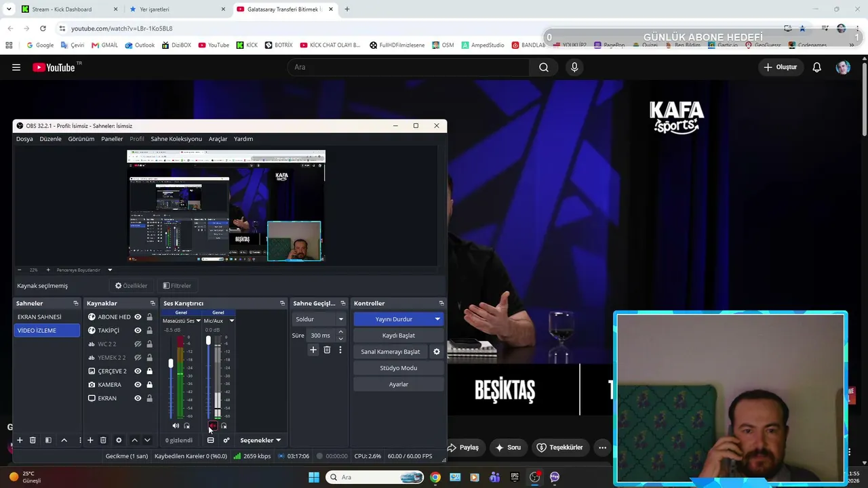
Task: Open YouTube hamburger guide menu
Action: 16,67
